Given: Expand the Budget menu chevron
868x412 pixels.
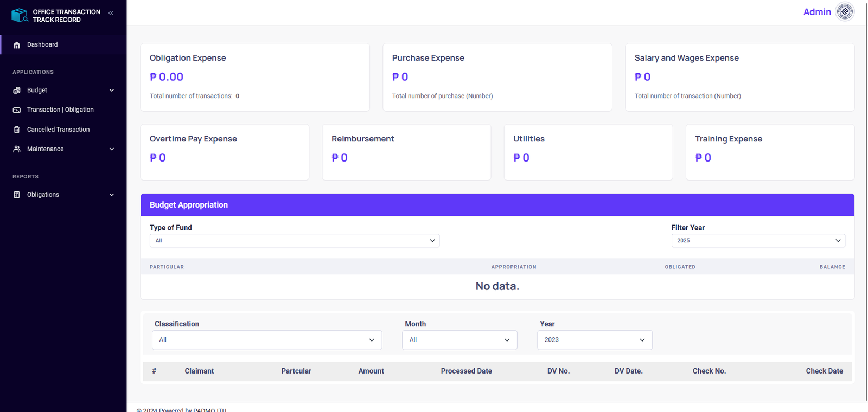Looking at the screenshot, I should tap(112, 91).
